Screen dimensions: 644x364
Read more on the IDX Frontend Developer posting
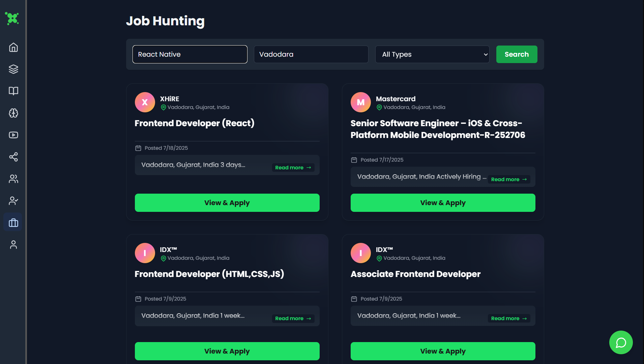pos(293,318)
